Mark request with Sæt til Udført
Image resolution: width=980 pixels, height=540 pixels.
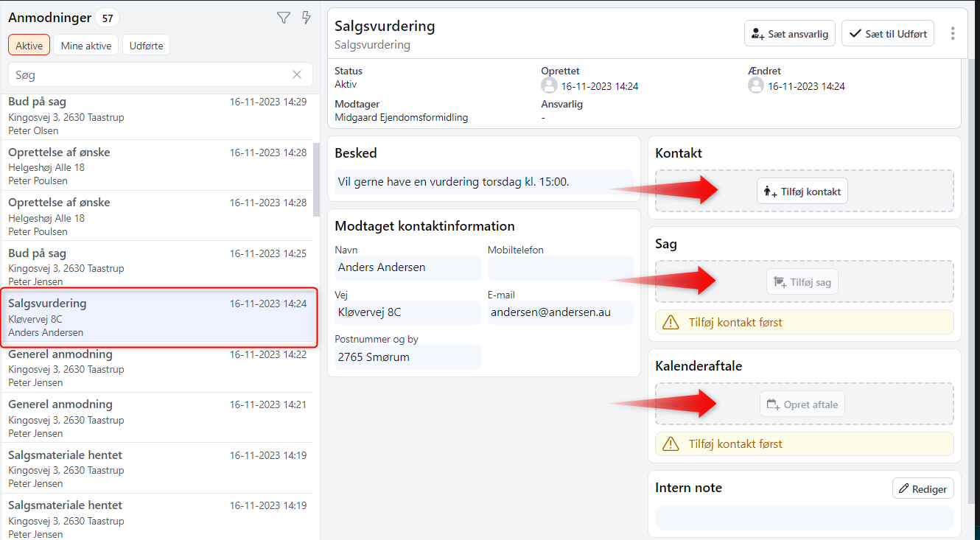tap(888, 33)
